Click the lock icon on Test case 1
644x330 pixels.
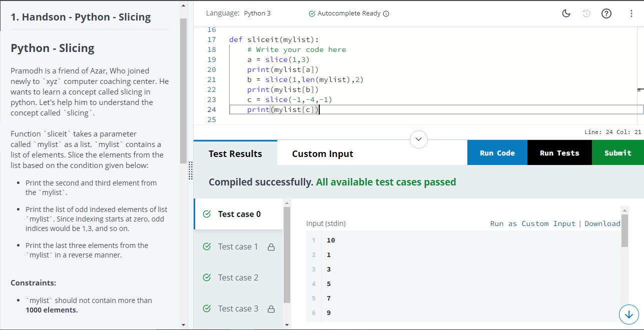point(271,246)
